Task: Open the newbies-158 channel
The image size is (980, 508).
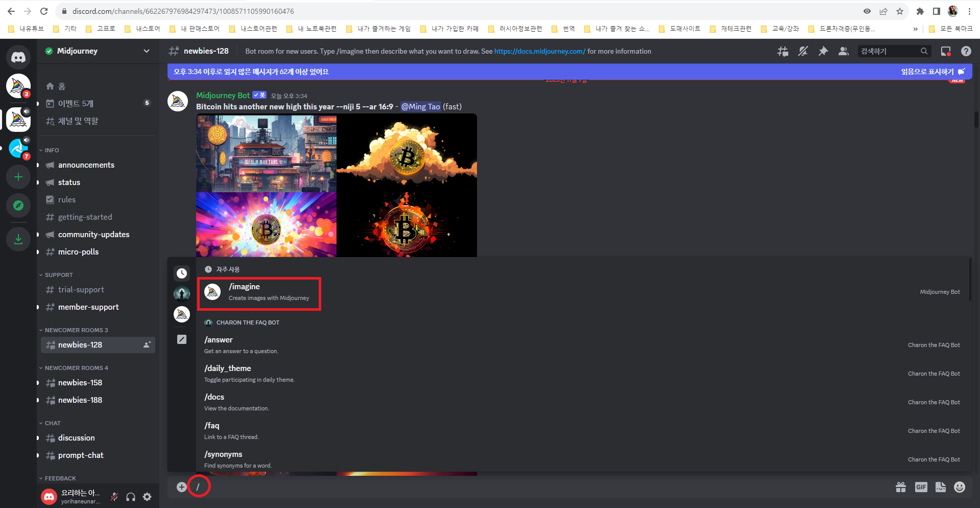Action: click(98, 383)
